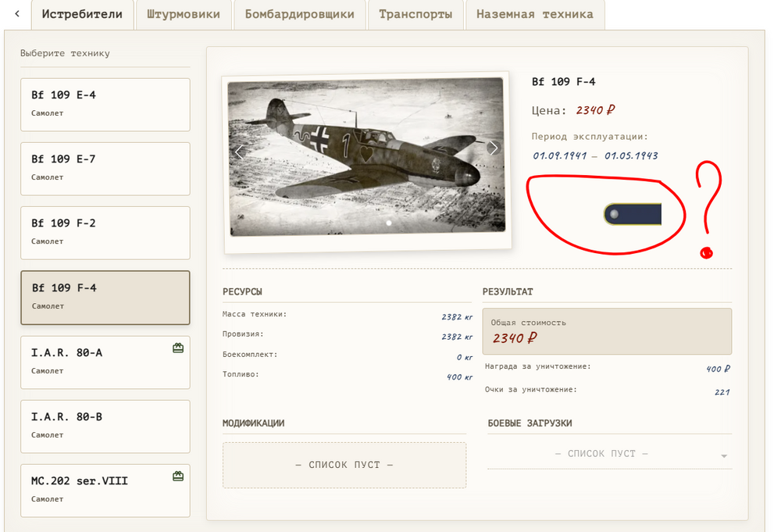Toggle the epaulette switch circled in red
Screen dimensions: 781x532
coord(633,212)
